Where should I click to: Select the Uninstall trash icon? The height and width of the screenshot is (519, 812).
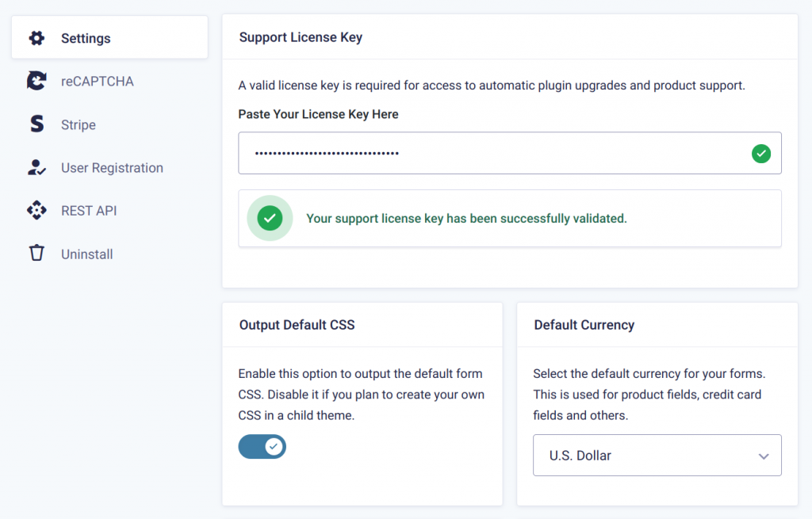[x=36, y=254]
